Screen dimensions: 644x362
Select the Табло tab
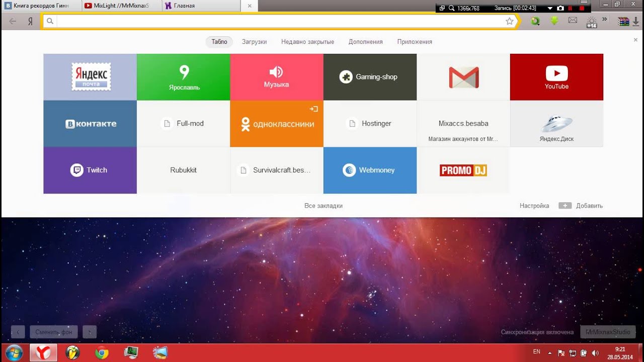(x=219, y=42)
